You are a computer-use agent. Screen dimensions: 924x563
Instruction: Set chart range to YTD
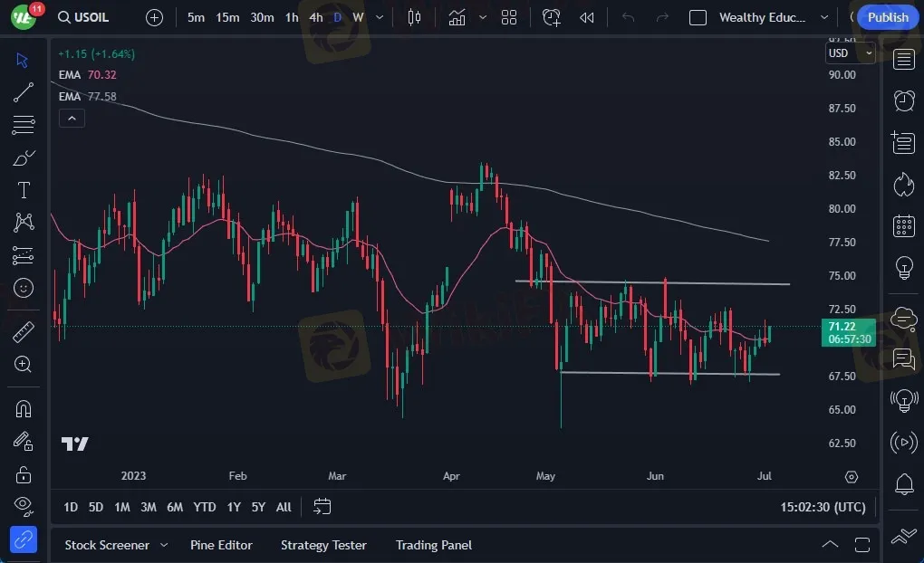(x=205, y=507)
